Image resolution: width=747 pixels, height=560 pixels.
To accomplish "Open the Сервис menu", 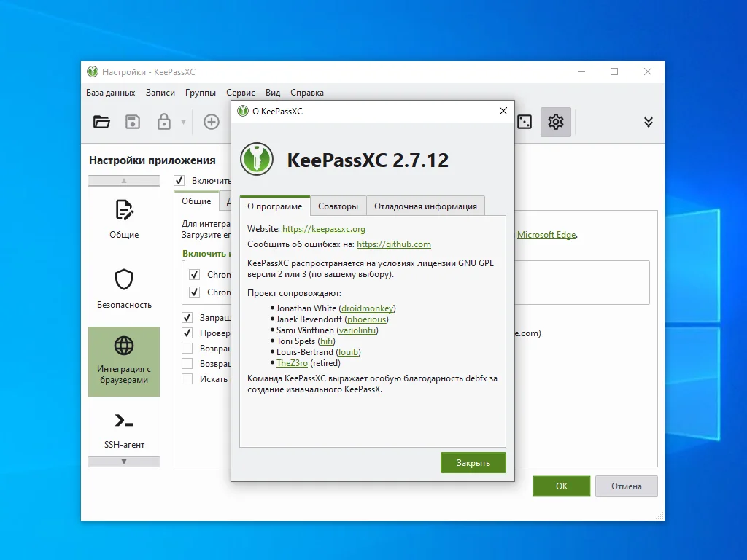I will [x=241, y=93].
